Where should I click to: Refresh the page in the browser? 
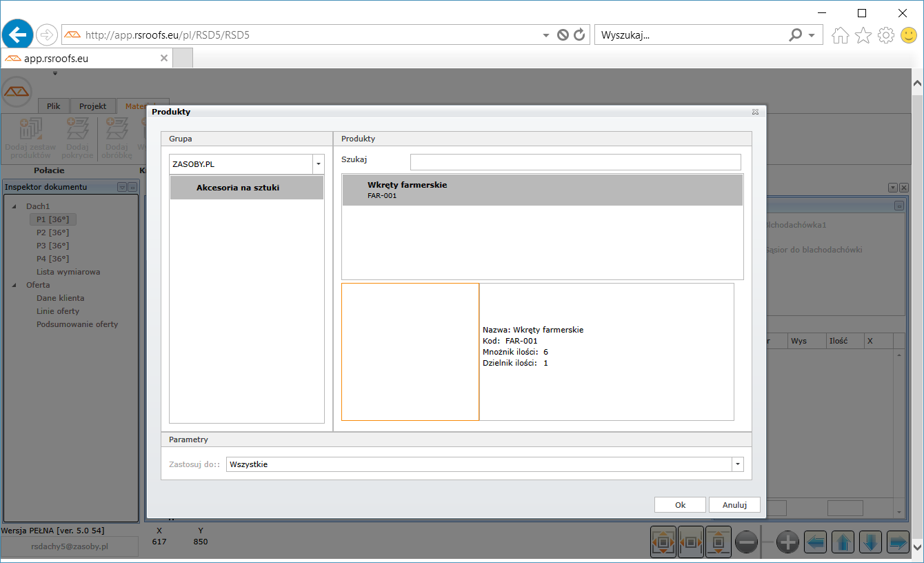point(579,34)
